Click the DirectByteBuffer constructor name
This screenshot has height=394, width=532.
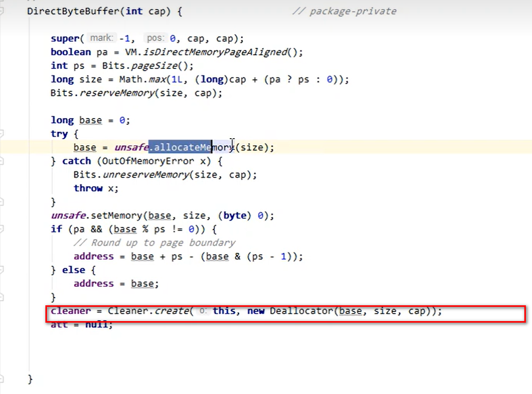pyautogui.click(x=73, y=11)
